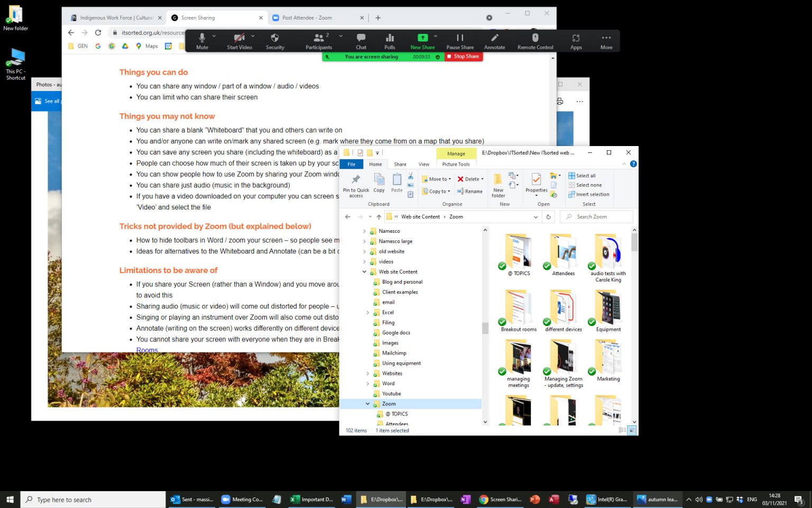The image size is (812, 508).
Task: Open the Zoom Security options
Action: 275,41
